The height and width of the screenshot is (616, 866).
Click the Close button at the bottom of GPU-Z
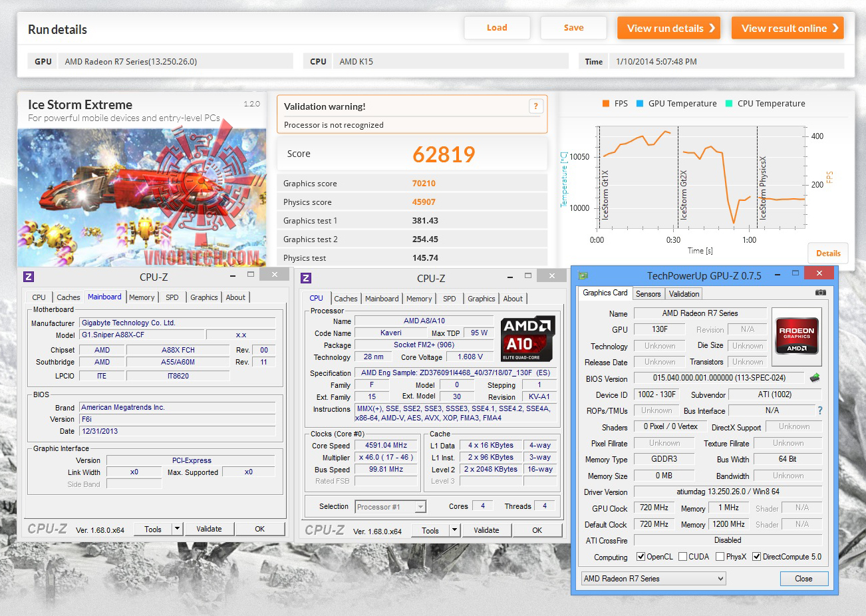tap(803, 579)
